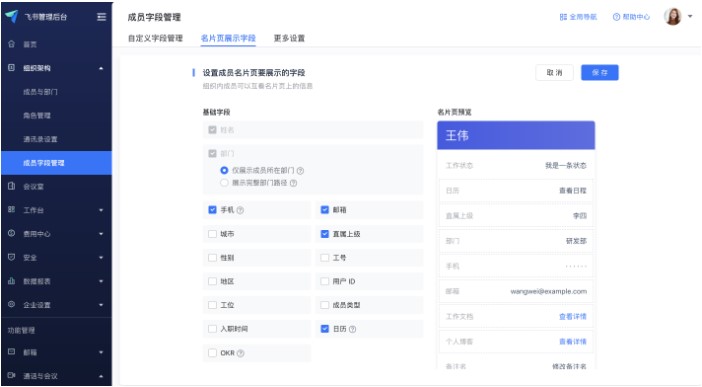The height and width of the screenshot is (387, 702).
Task: Click the 安全 shield icon
Action: (12, 257)
